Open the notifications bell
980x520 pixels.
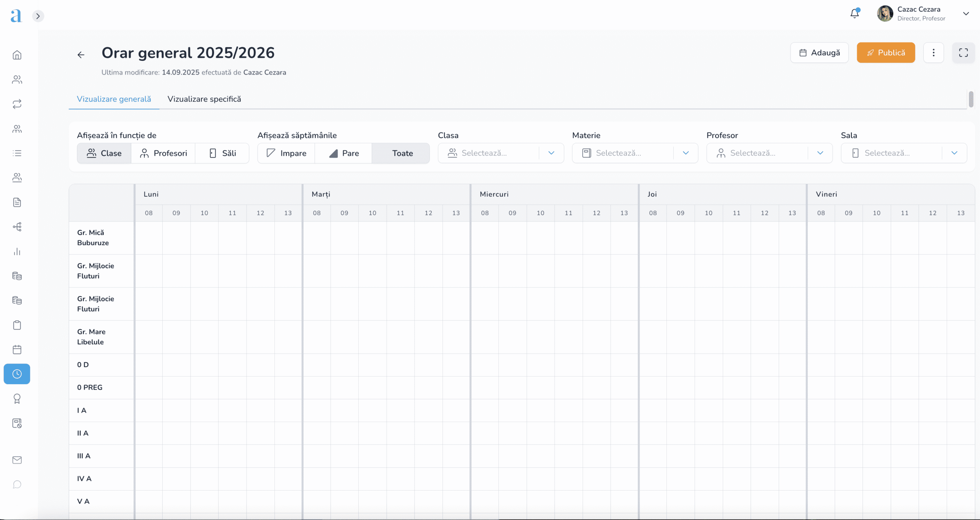(x=854, y=13)
